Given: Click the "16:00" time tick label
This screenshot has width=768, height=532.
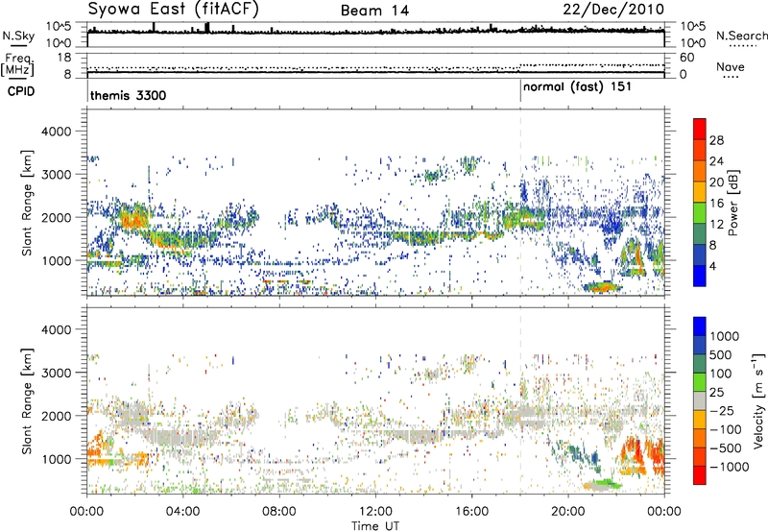Looking at the screenshot, I should point(471,512).
